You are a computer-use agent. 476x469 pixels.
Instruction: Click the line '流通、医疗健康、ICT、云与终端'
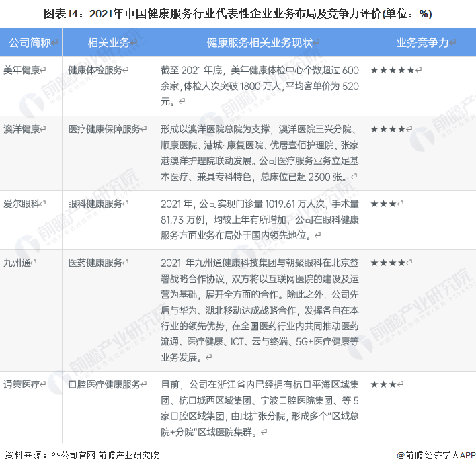click(x=225, y=341)
